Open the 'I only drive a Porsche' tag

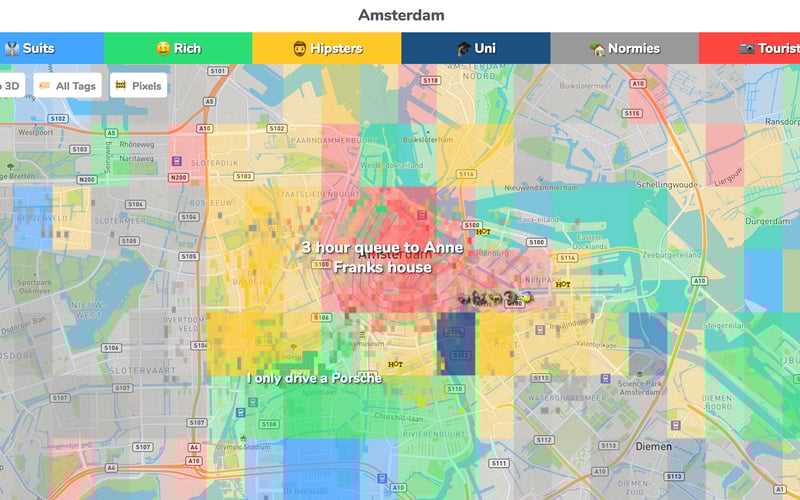coord(314,378)
